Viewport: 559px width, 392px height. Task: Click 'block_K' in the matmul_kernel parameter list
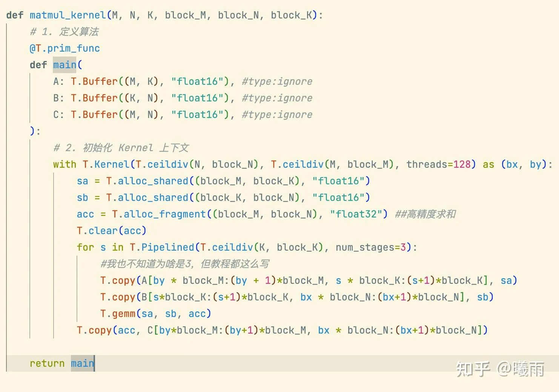coord(291,15)
